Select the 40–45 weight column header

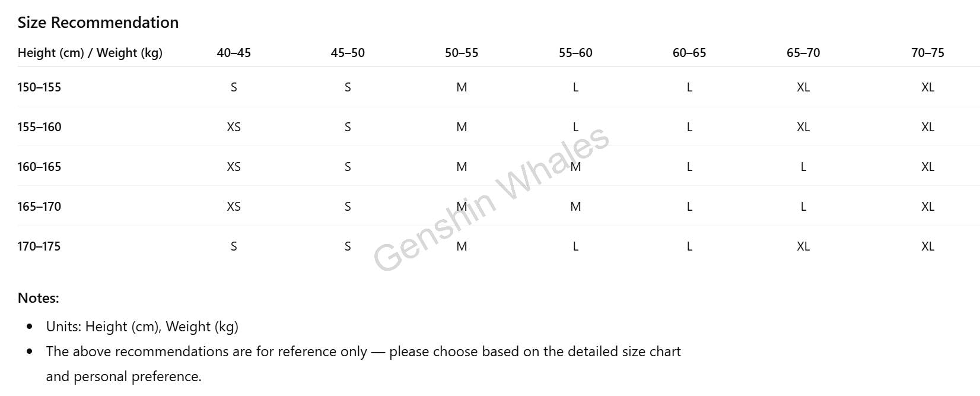[234, 53]
